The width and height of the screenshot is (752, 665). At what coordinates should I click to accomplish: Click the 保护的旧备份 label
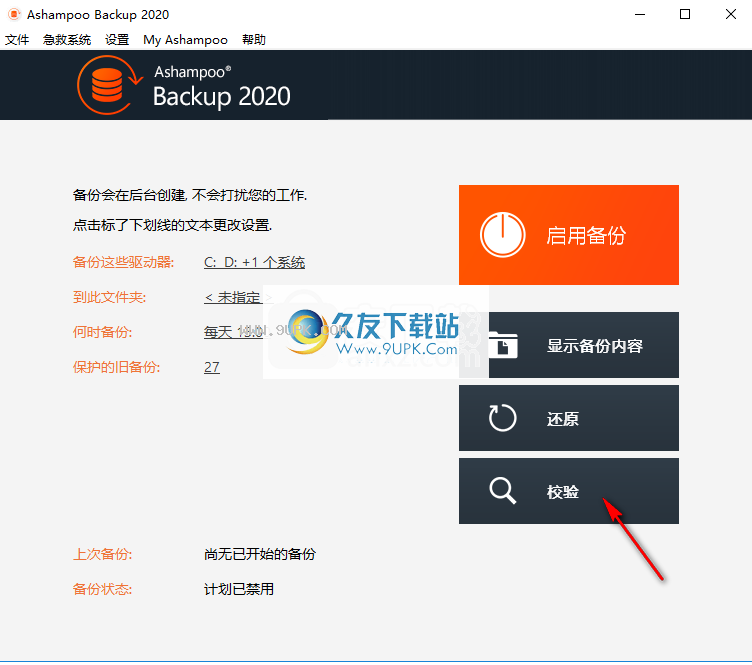[116, 367]
